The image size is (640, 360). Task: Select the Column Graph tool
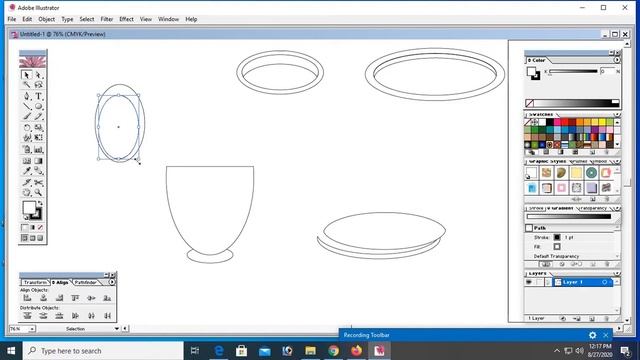coord(38,149)
